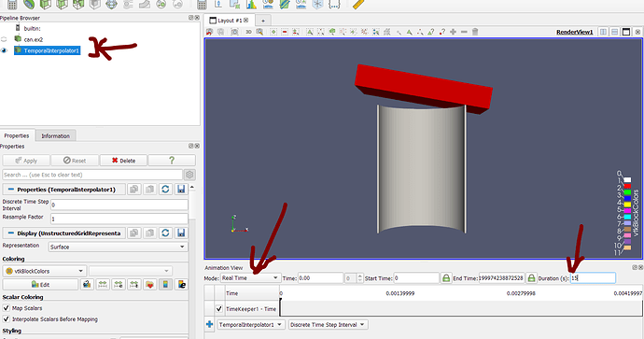
Task: Click the capture screenshot camera icon
Action: [x=234, y=32]
